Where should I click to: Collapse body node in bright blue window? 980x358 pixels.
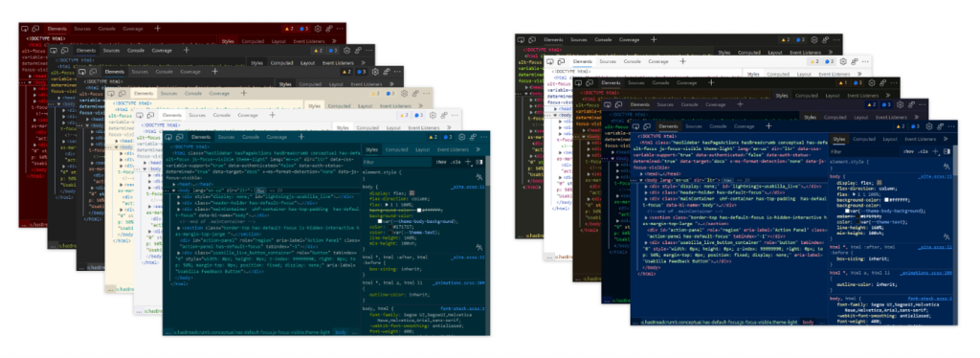(x=641, y=180)
